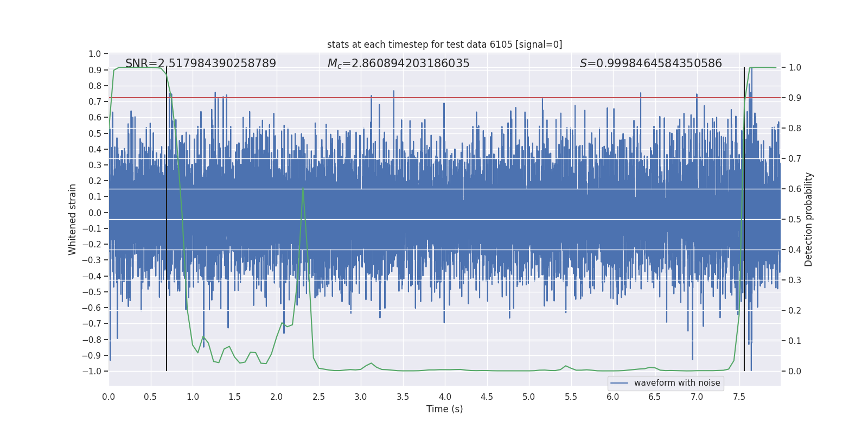Click the 0.0 tick on time axis
This screenshot has width=868, height=434.
pos(108,397)
